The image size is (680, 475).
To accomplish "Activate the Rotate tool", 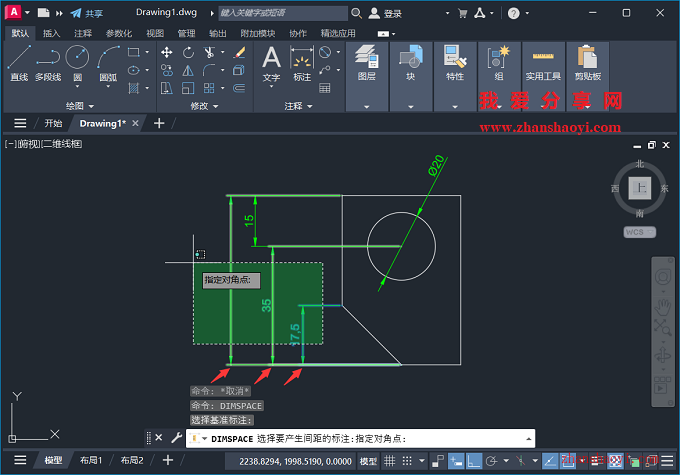I will coord(188,52).
